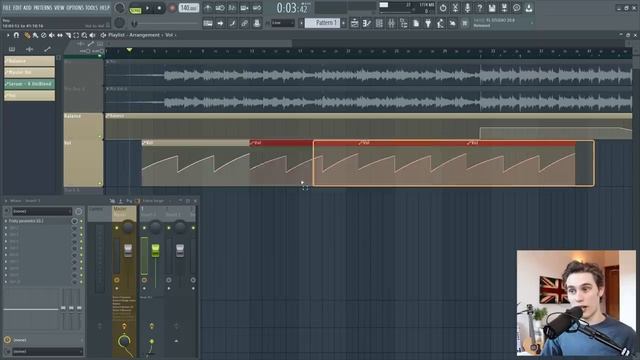Select the Slip tool in Playlist
Screen dimensions: 640x360
click(x=60, y=36)
